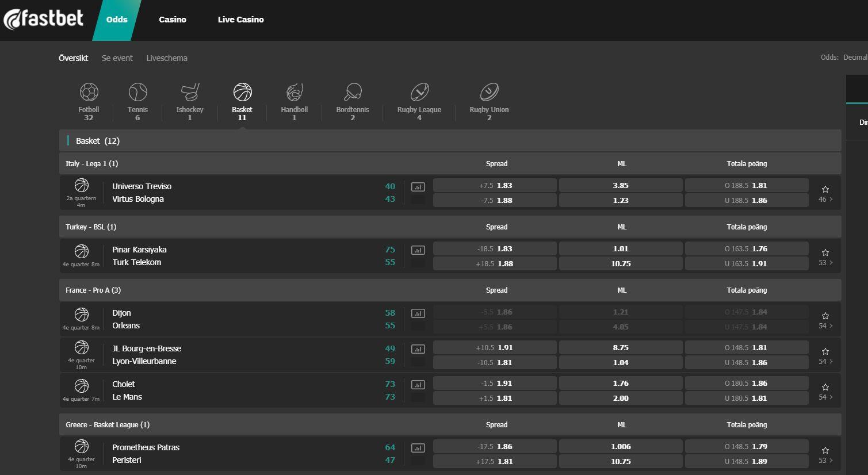The height and width of the screenshot is (475, 868).
Task: Select Over 163.5 at 1.76 odds
Action: point(747,248)
